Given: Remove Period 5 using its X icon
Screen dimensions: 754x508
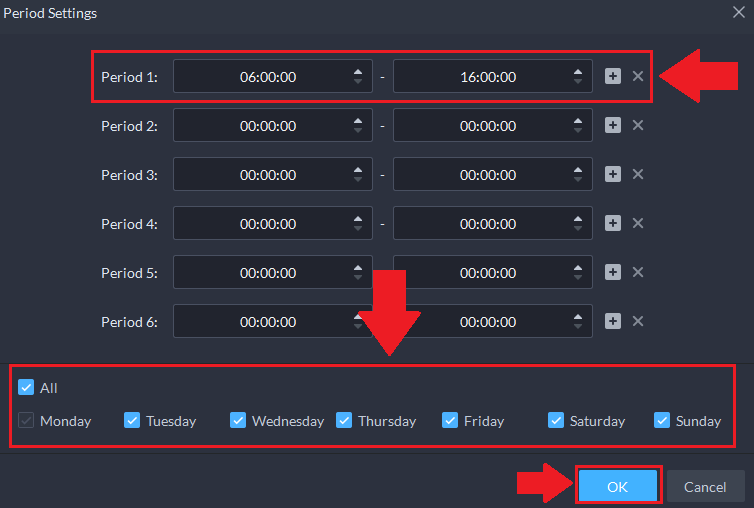Looking at the screenshot, I should pos(638,272).
